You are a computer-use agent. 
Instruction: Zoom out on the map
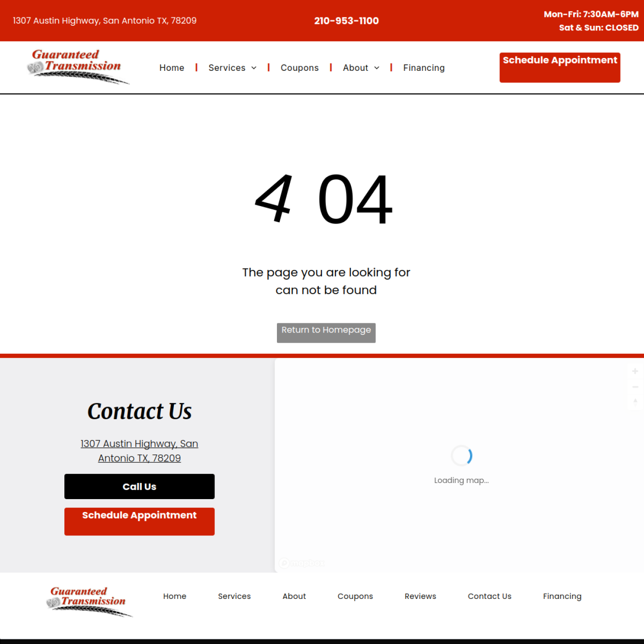click(x=635, y=387)
